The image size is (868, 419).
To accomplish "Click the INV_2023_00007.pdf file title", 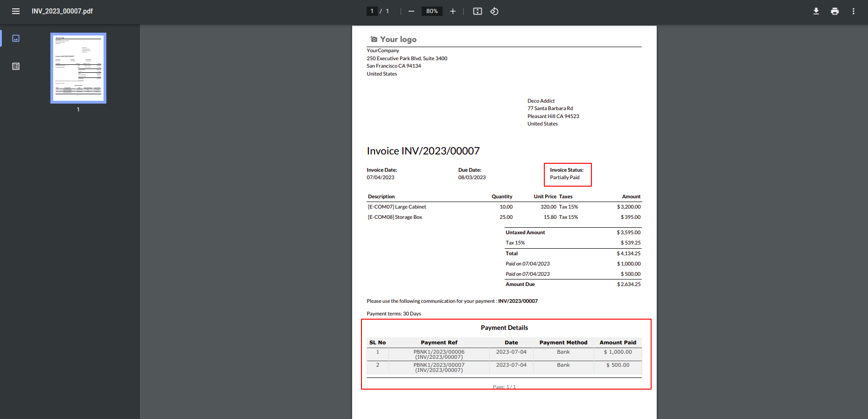I will pyautogui.click(x=62, y=11).
